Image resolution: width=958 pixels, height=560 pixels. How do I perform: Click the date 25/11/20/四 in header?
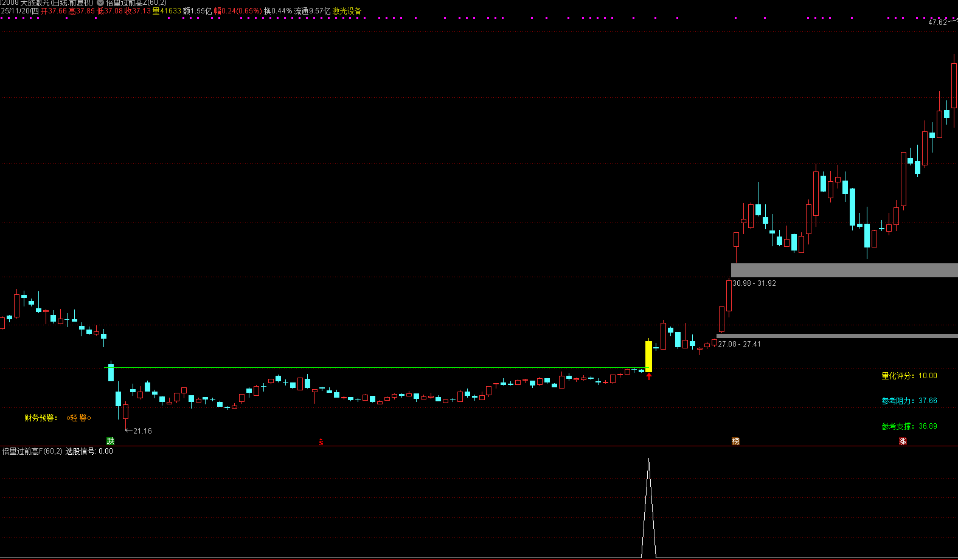[x=19, y=11]
